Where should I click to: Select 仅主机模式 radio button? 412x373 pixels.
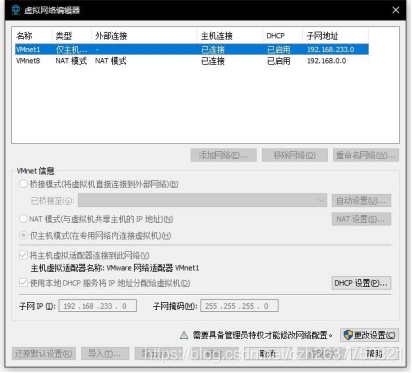[23, 235]
